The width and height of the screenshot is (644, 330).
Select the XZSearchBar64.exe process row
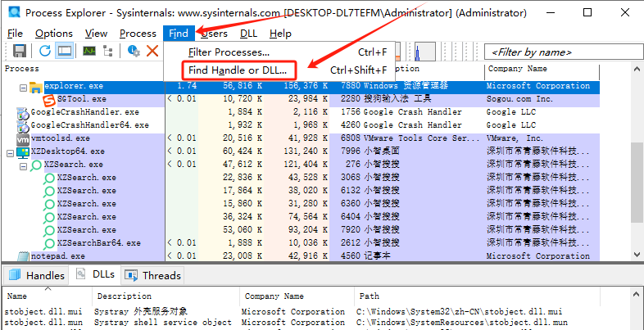pyautogui.click(x=301, y=243)
